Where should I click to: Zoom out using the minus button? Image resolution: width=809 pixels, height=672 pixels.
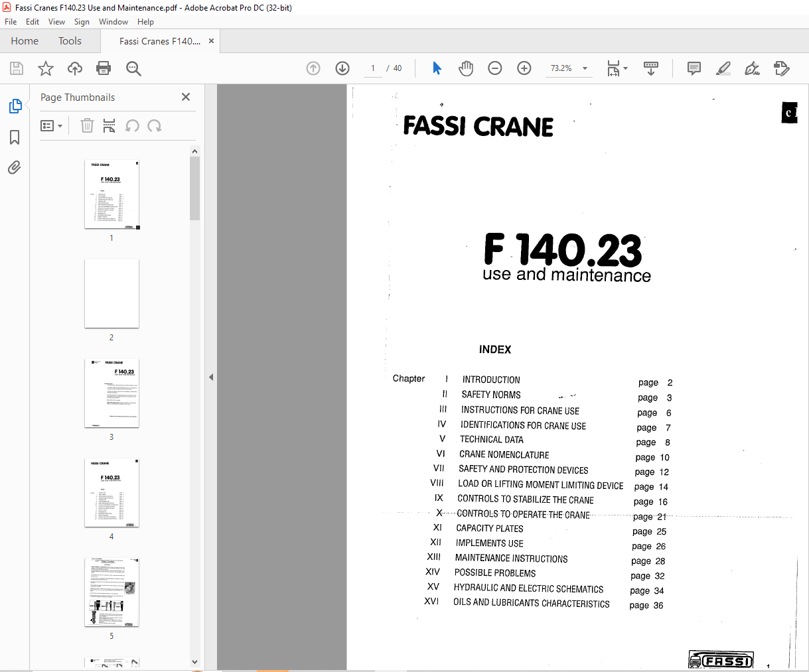coord(494,68)
